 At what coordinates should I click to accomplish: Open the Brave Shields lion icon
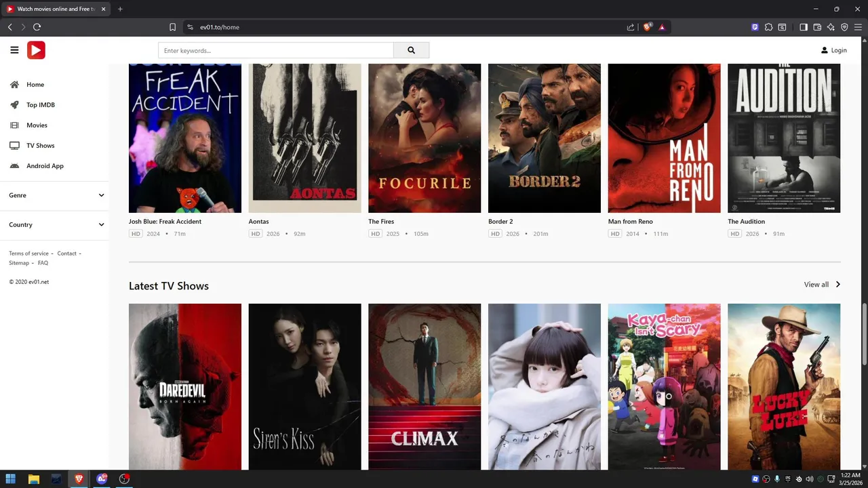(x=647, y=27)
